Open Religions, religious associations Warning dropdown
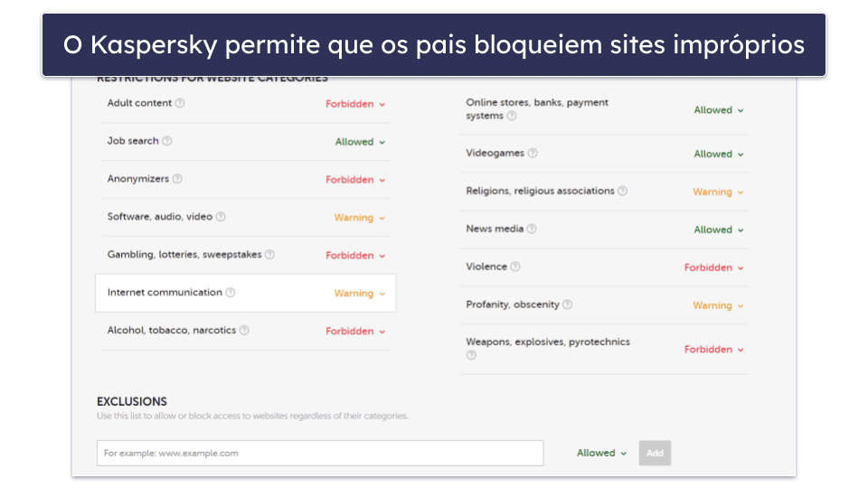868x488 pixels. 718,192
